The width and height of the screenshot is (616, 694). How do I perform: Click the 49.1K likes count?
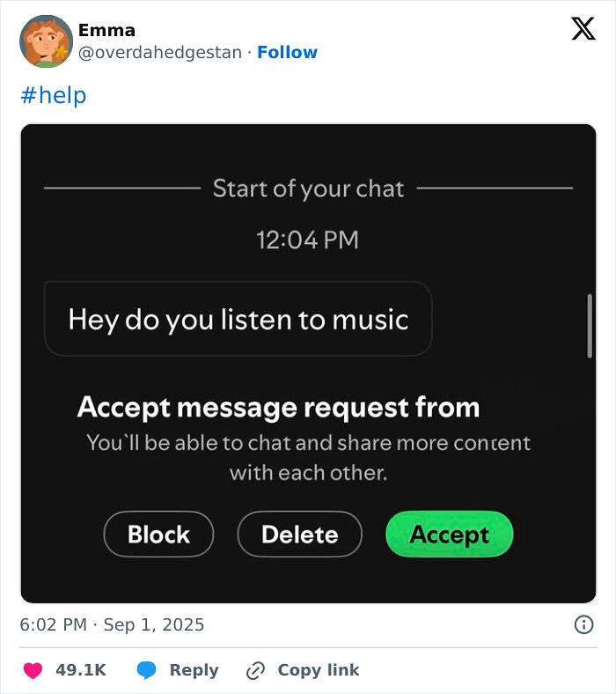[x=81, y=670]
